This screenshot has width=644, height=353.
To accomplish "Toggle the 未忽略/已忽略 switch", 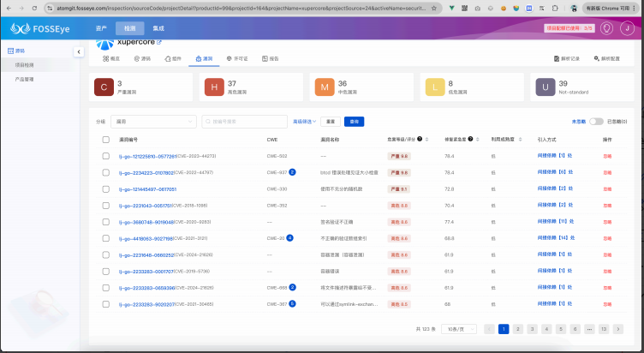I will coord(596,122).
